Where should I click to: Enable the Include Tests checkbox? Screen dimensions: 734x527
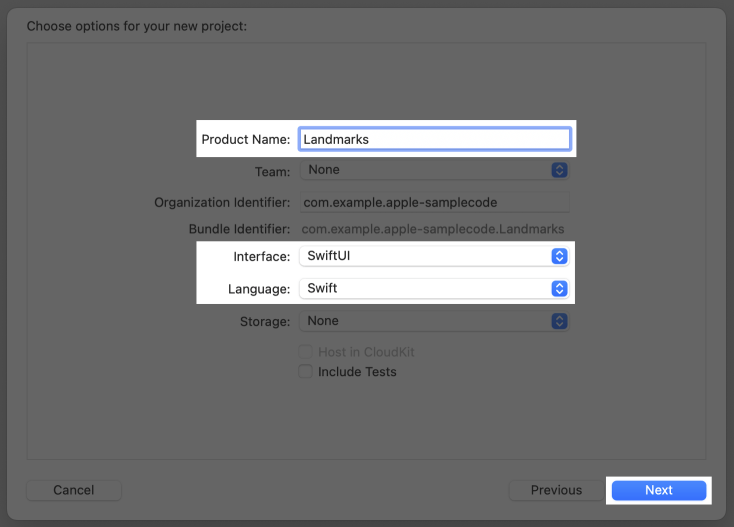click(306, 372)
